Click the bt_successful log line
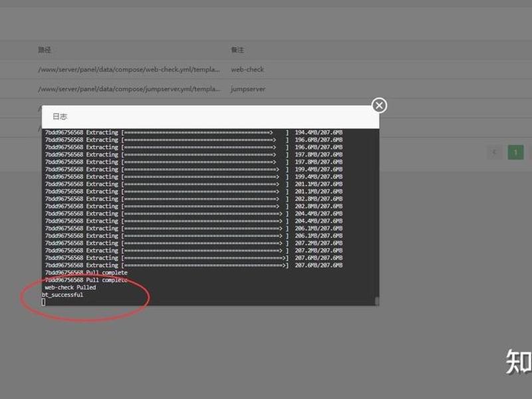The width and height of the screenshot is (532, 399). 63,295
